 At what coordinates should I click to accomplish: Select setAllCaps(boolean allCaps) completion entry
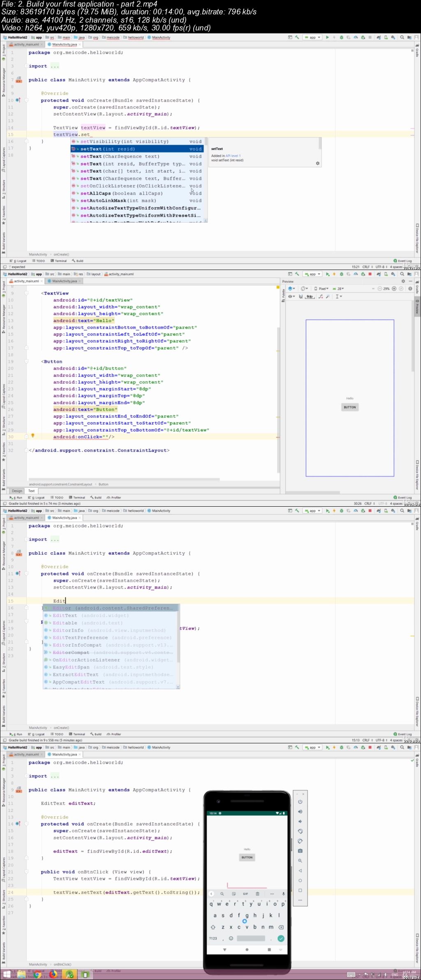[x=137, y=193]
